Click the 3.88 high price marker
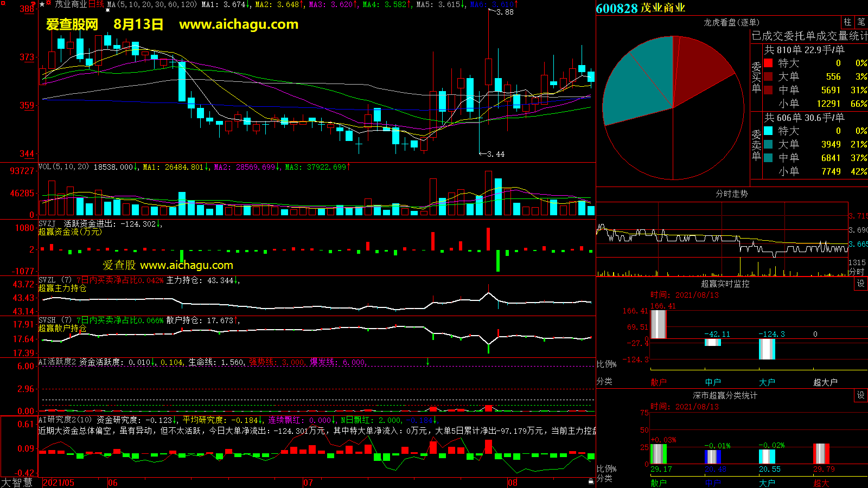 click(x=505, y=12)
